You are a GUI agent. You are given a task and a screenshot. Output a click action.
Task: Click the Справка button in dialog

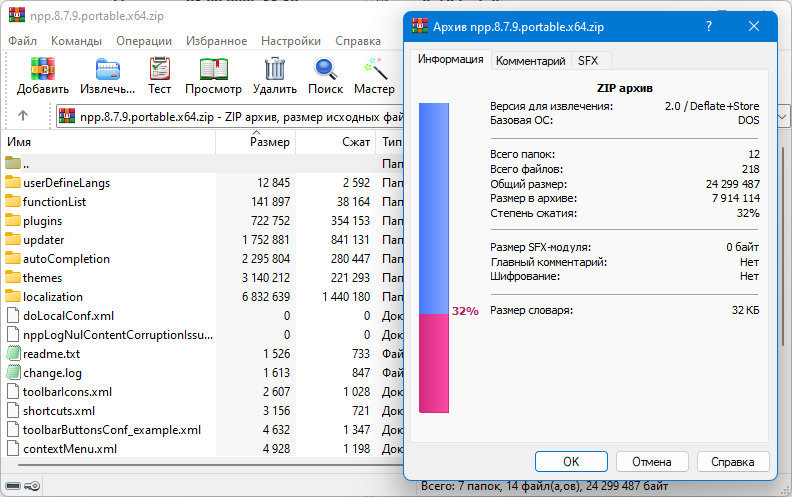click(x=732, y=462)
